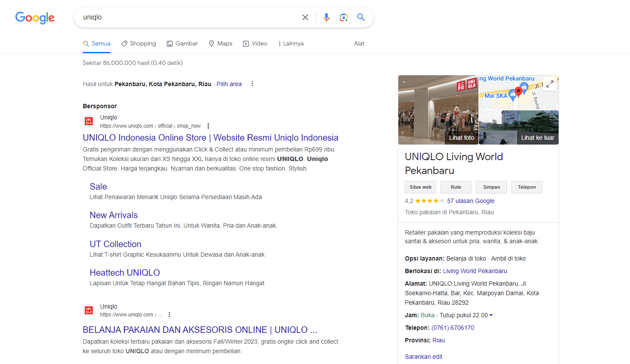Screen dimensions: 630x364
Task: Open the Lainnya more-options menu
Action: [x=291, y=44]
